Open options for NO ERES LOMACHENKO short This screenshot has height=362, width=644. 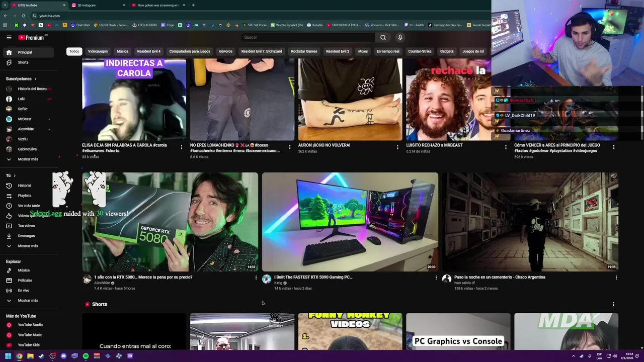289,147
